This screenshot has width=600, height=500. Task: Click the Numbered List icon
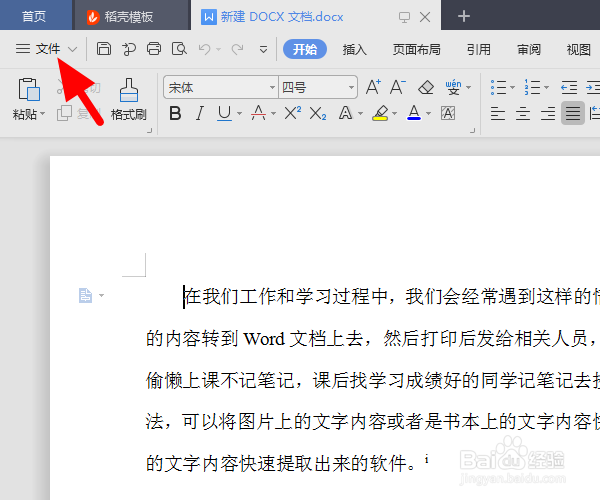point(532,87)
